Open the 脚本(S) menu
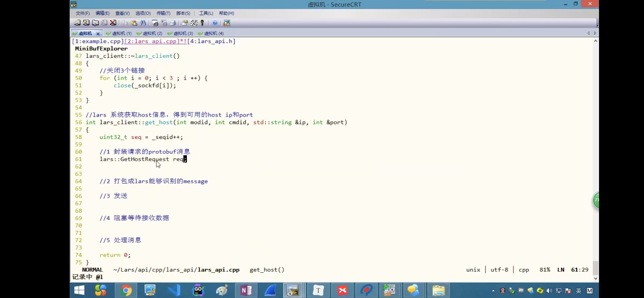The width and height of the screenshot is (644, 298). tap(183, 13)
